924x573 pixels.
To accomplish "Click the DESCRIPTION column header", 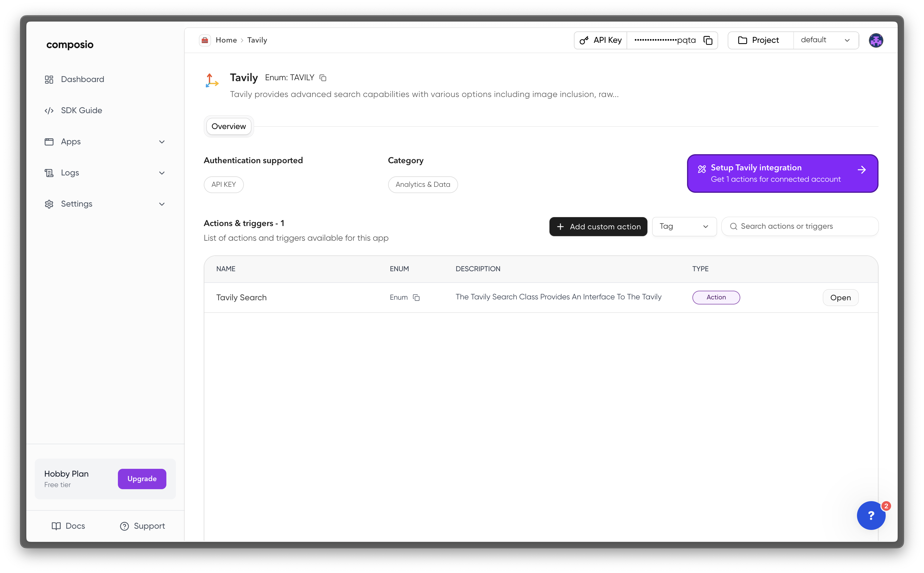I will (478, 269).
